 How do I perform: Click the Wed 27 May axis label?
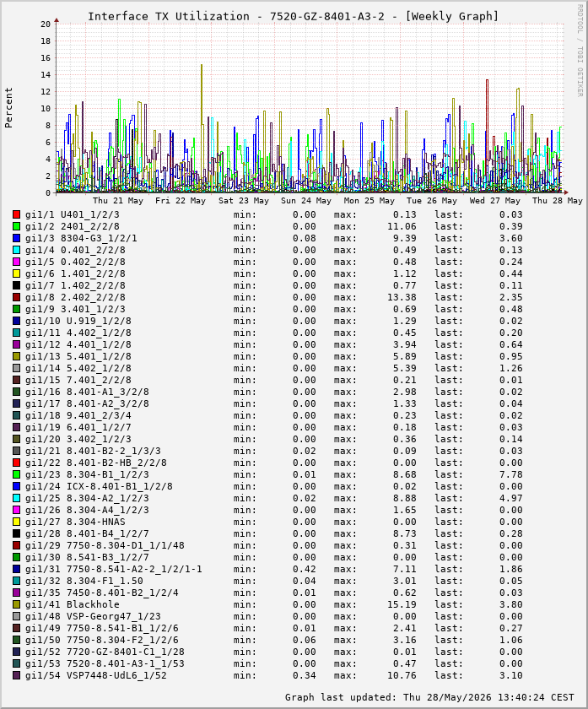tap(495, 200)
